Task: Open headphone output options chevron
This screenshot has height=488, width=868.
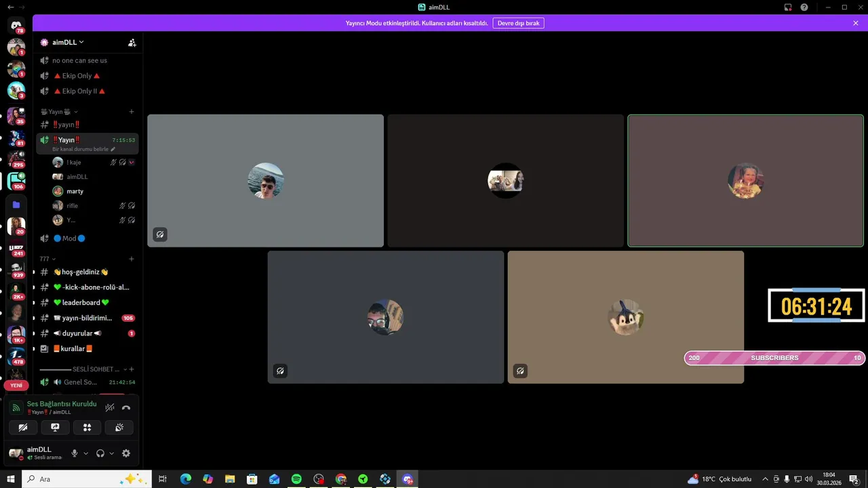Action: [111, 453]
